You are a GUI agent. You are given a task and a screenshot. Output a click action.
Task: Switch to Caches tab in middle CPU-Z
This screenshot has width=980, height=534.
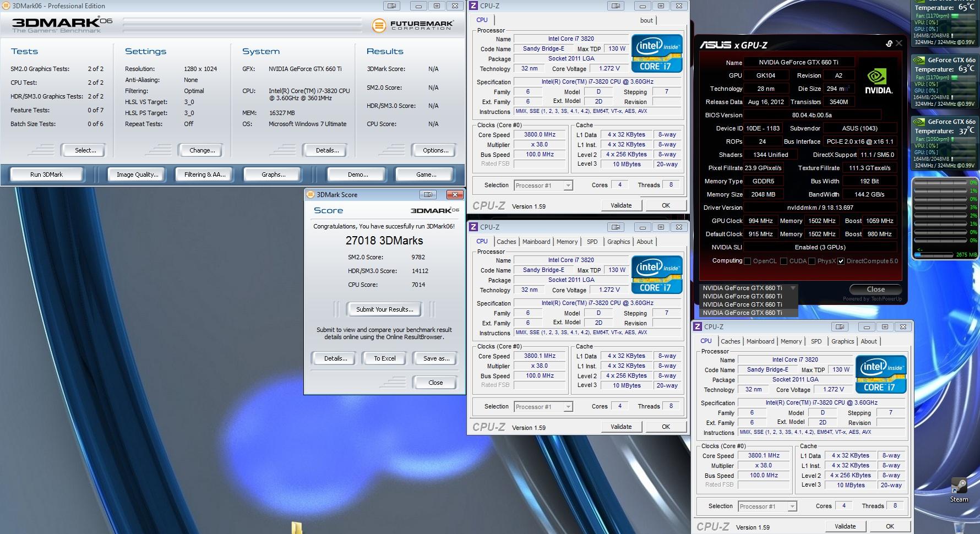click(507, 242)
